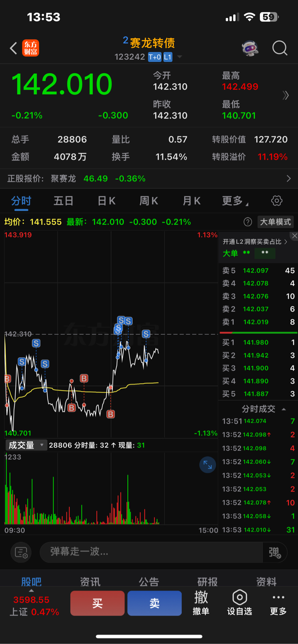The width and height of the screenshot is (298, 644).
Task: Tap the 东方财富 orange logo icon
Action: [31, 48]
